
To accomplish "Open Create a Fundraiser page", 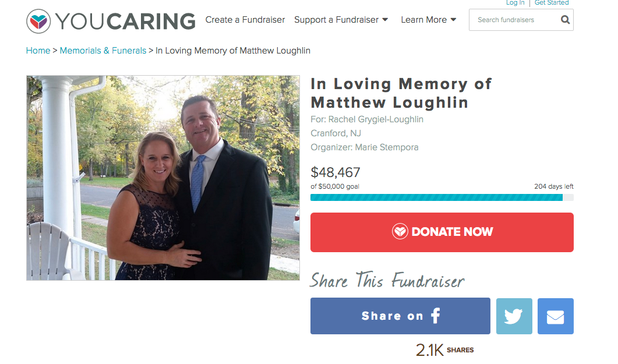I will (x=245, y=20).
